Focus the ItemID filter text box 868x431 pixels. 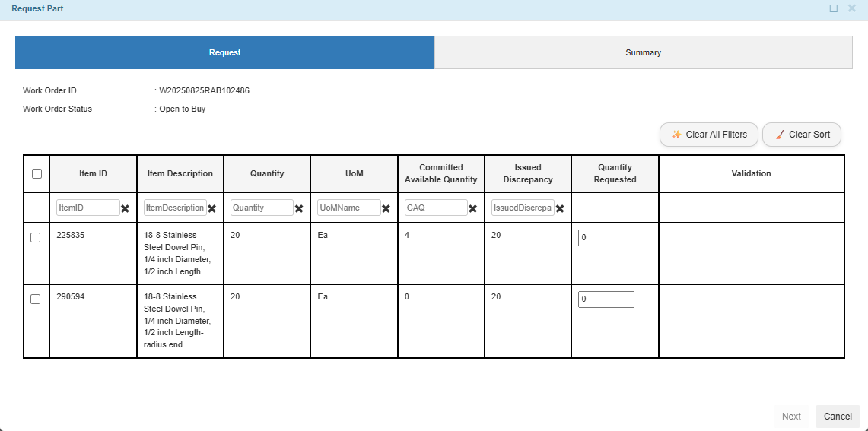point(87,208)
